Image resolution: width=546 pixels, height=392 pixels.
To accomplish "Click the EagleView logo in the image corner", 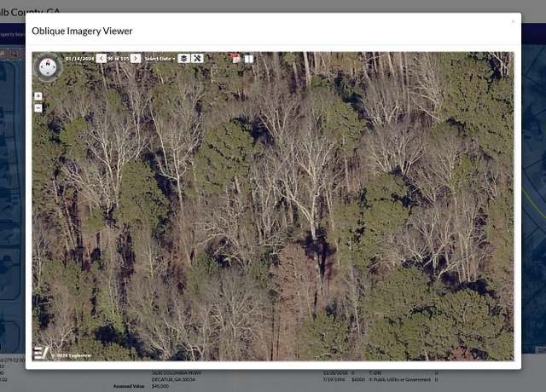I will [40, 353].
